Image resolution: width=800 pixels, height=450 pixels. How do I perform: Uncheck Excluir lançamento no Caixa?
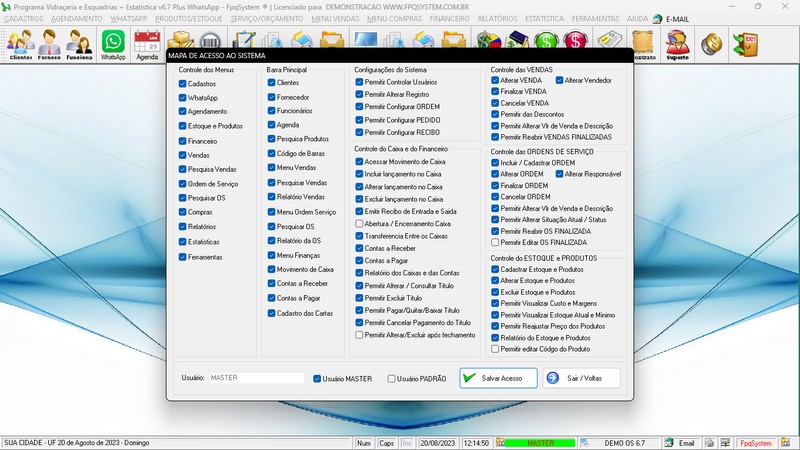pos(359,199)
